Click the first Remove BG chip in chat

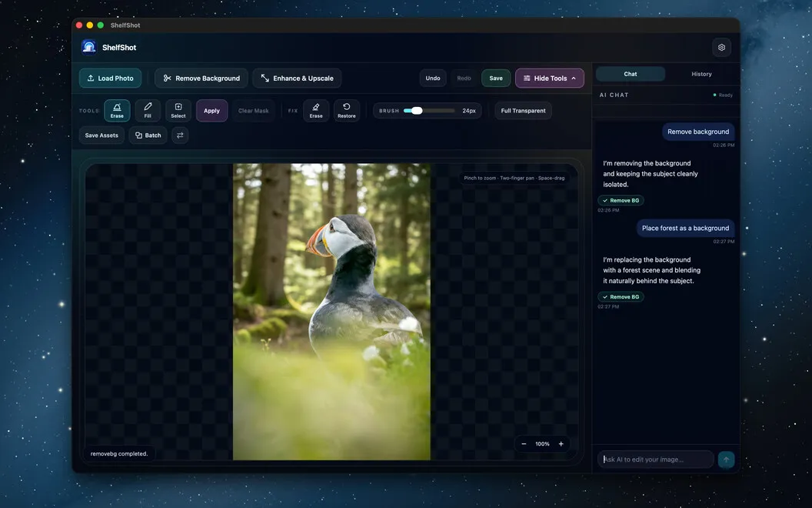coord(621,201)
